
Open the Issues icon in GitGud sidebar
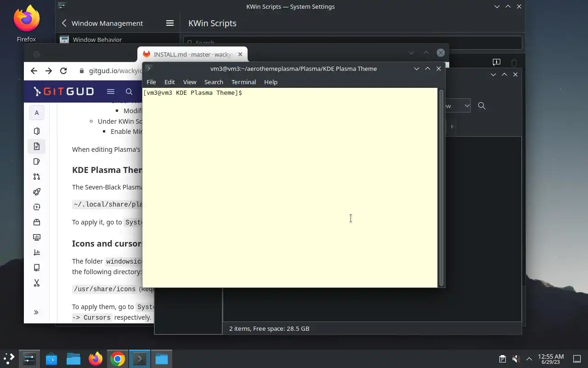37,161
